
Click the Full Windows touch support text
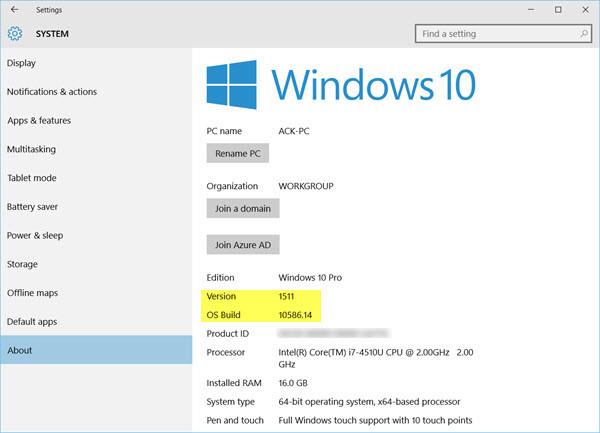coord(375,420)
